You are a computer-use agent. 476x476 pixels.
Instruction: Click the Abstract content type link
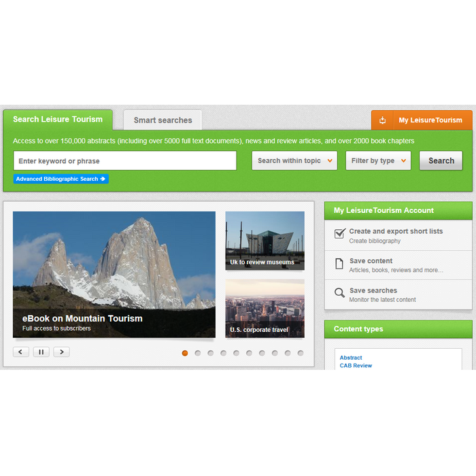tap(351, 358)
